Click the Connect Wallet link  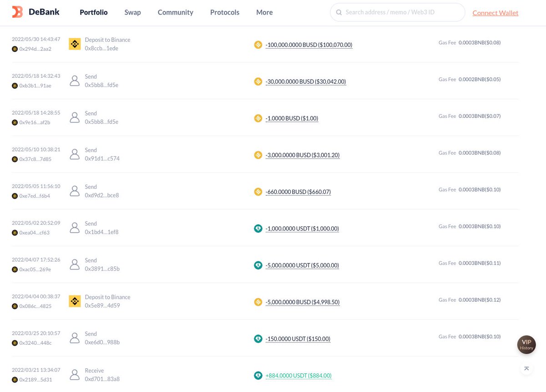pyautogui.click(x=495, y=13)
